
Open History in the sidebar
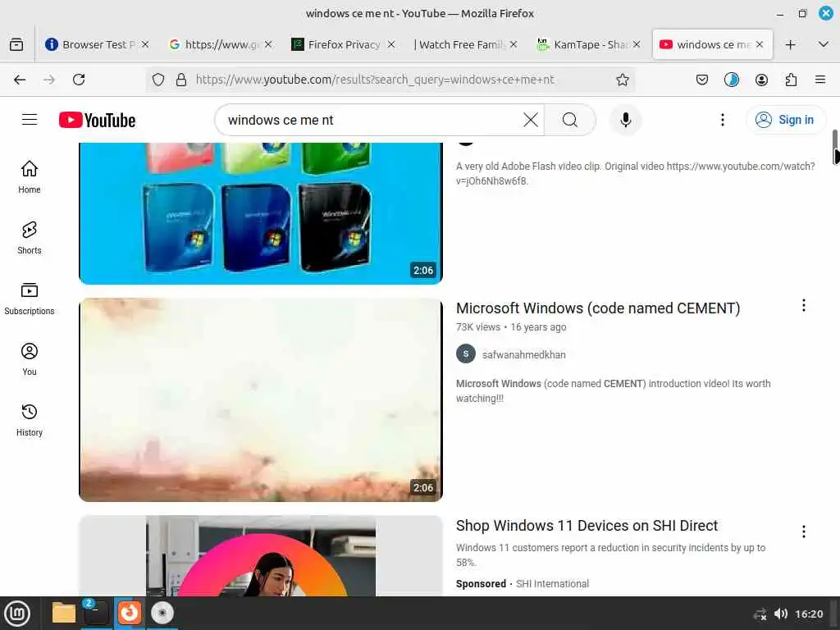(30, 420)
